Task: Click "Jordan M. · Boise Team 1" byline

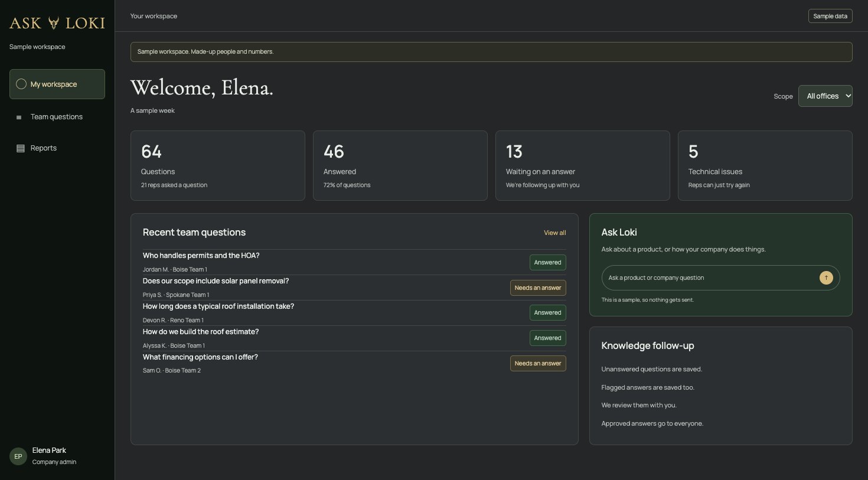Action: [x=175, y=270]
